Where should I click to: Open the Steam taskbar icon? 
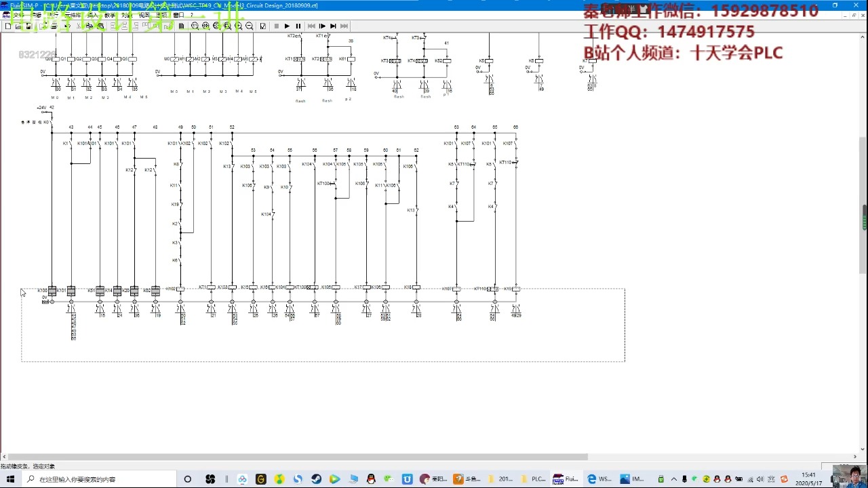click(317, 479)
